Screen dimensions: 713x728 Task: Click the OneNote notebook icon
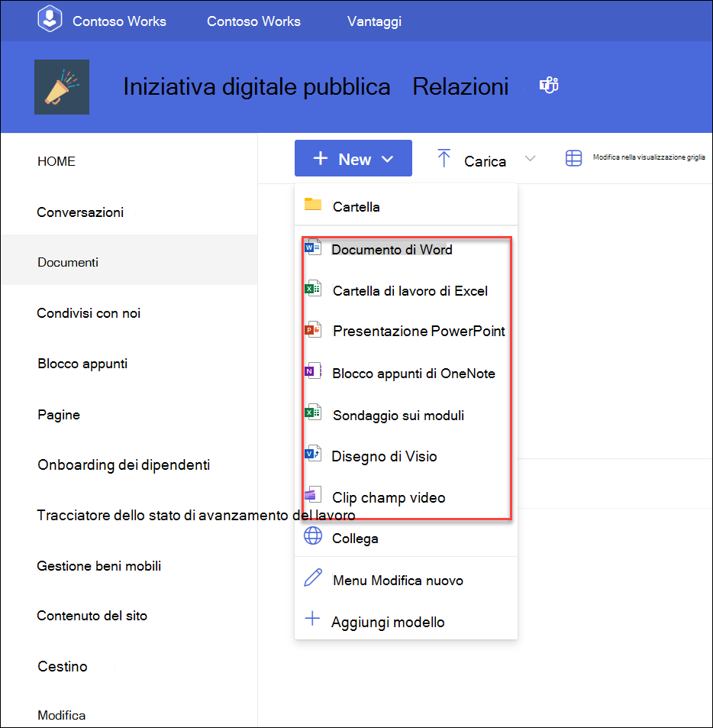tap(313, 371)
